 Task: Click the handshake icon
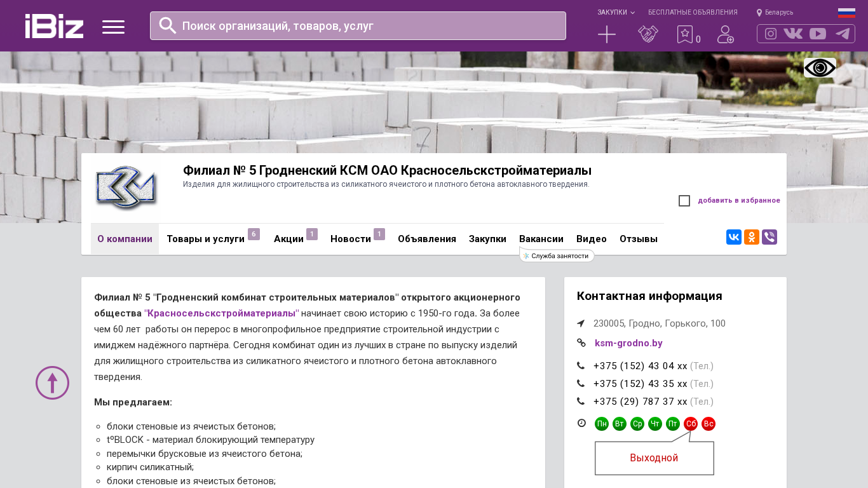tap(648, 34)
